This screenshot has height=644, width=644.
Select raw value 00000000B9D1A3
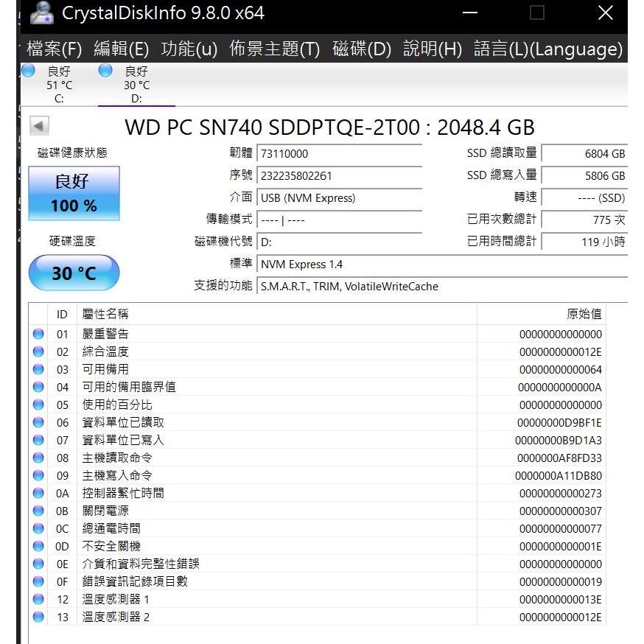[559, 441]
